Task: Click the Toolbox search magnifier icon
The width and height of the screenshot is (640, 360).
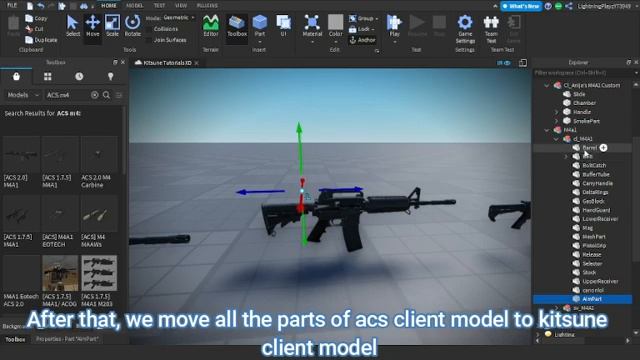Action: click(107, 95)
